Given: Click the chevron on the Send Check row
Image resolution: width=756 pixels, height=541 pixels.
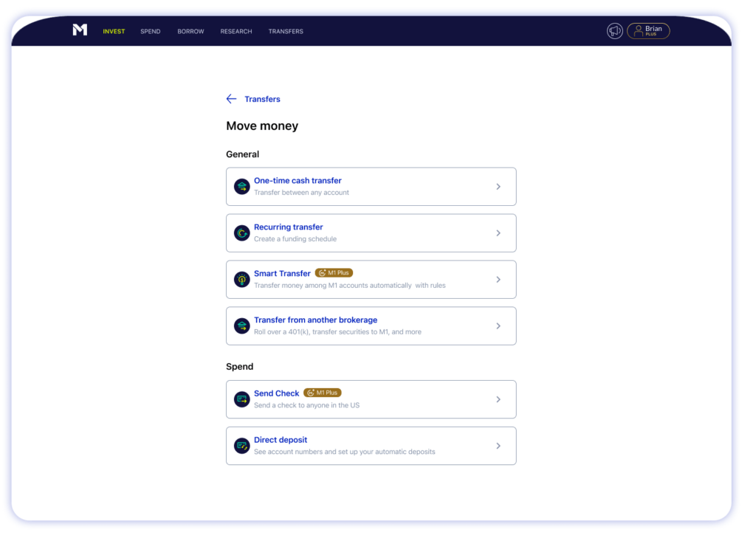Looking at the screenshot, I should coord(498,399).
